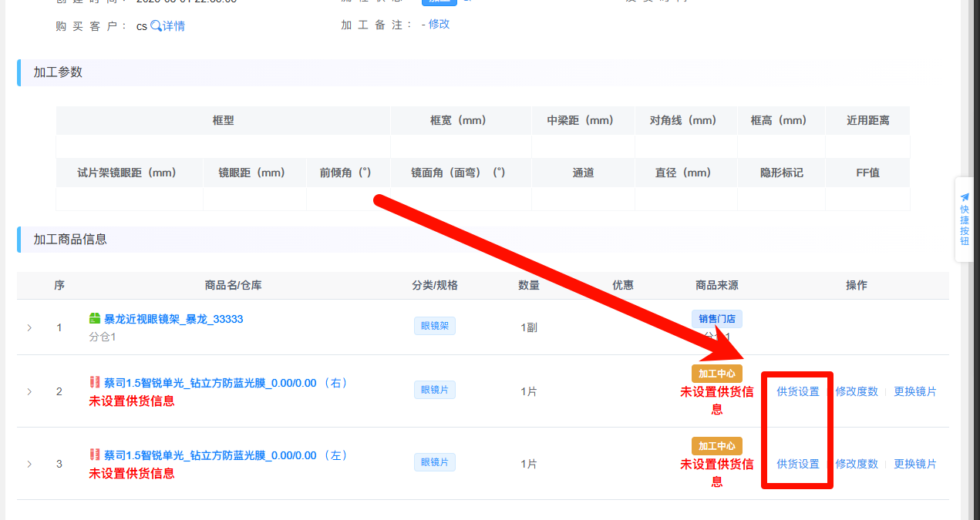Click the red lens icon in row 2
Screen dimensions: 980x520
pyautogui.click(x=95, y=382)
